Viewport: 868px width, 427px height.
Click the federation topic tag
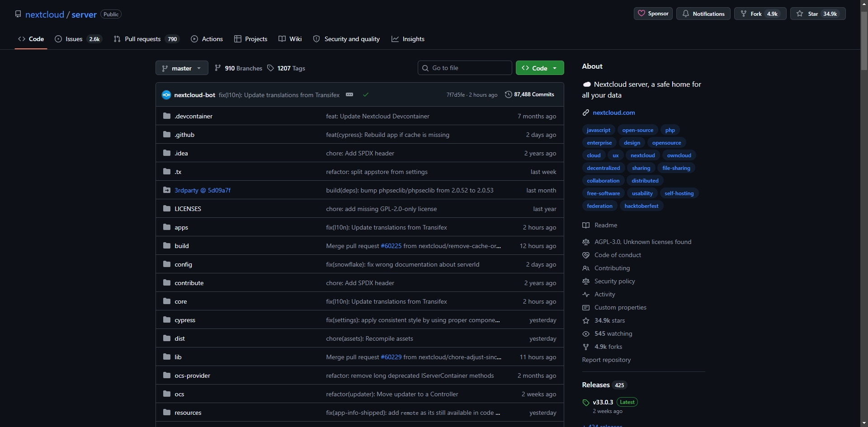[x=599, y=206]
